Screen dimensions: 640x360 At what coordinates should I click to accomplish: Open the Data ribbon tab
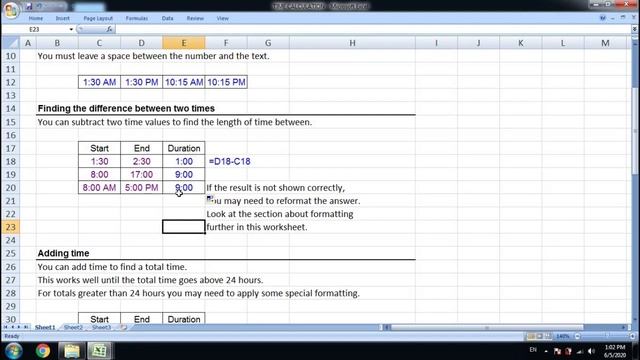(167, 18)
